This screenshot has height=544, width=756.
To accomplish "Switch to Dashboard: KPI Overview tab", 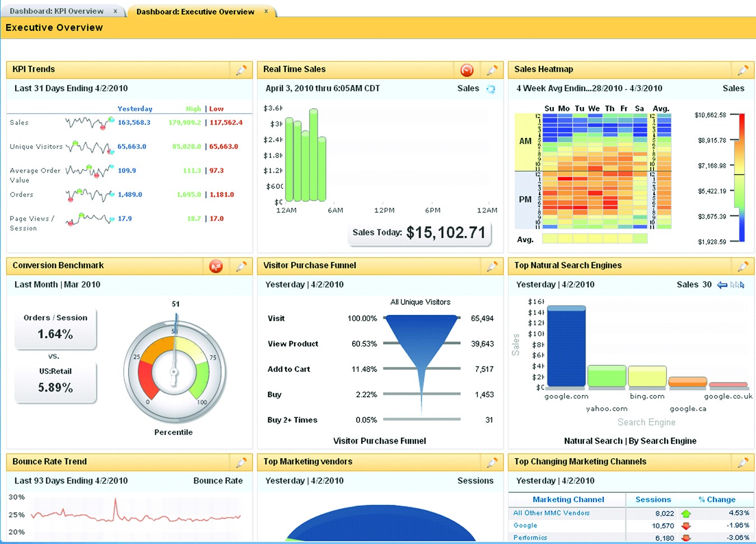I will (x=57, y=11).
